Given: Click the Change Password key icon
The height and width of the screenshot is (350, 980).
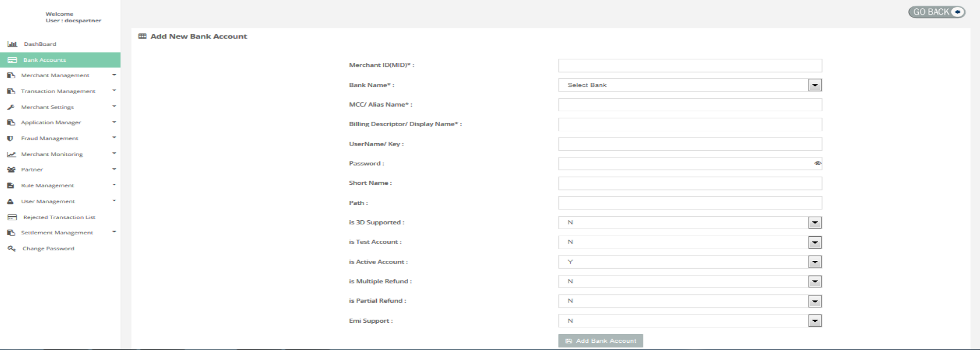Looking at the screenshot, I should [x=11, y=249].
